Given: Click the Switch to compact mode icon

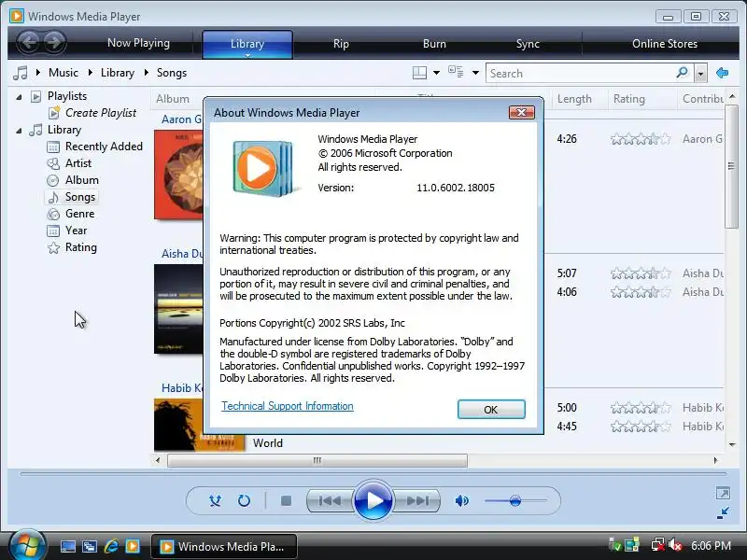Looking at the screenshot, I should pos(723,512).
